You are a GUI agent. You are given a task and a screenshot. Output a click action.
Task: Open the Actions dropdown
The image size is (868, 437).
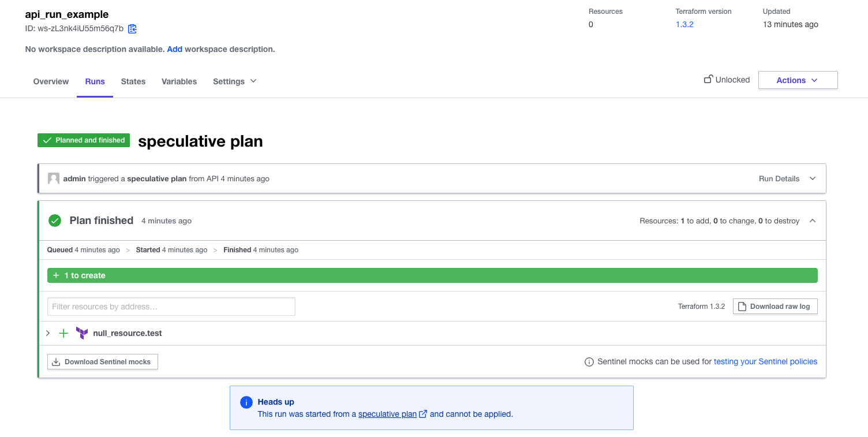(798, 80)
